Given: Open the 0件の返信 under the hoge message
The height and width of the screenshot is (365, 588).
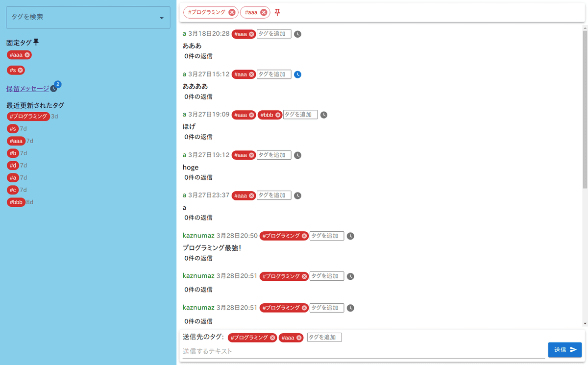Looking at the screenshot, I should tap(198, 177).
